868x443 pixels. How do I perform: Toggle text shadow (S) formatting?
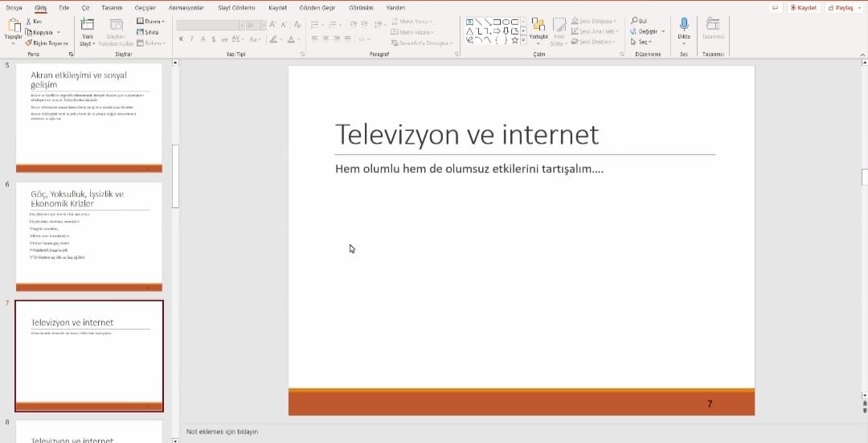click(214, 39)
